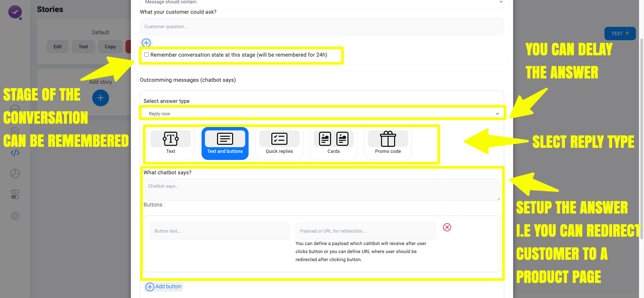Select Cards answer type
This screenshot has width=644, height=298.
click(x=334, y=143)
